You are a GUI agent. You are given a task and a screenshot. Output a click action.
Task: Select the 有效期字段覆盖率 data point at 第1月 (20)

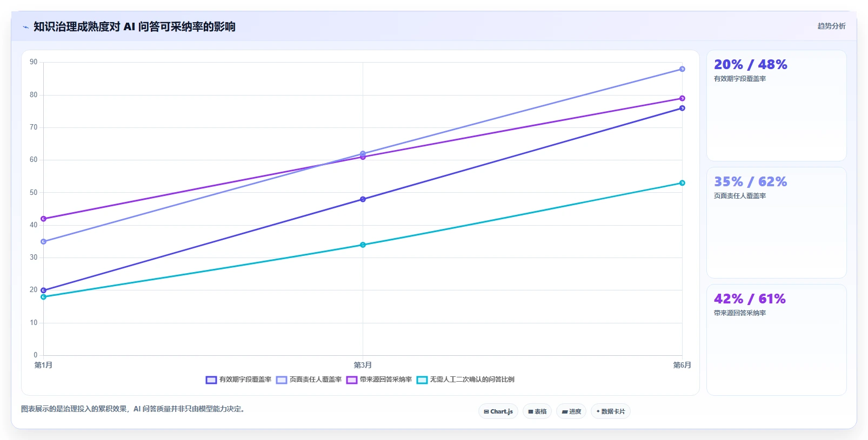(x=43, y=290)
